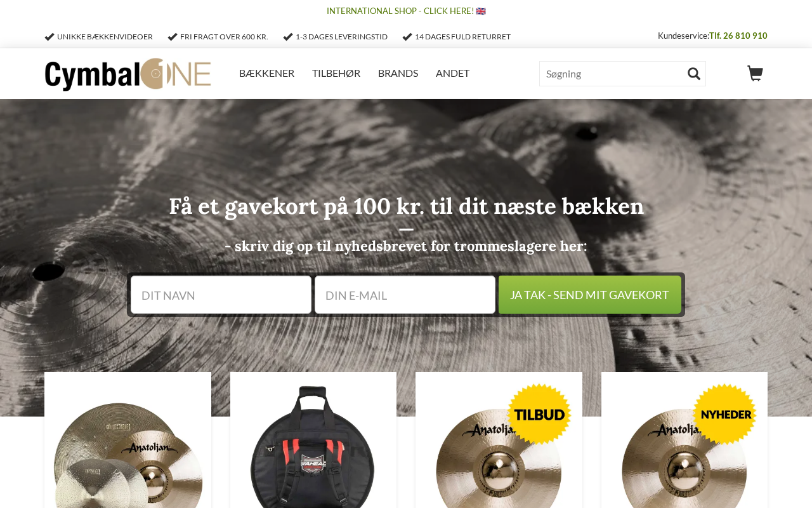Open the TILBEHØR menu

(x=336, y=73)
